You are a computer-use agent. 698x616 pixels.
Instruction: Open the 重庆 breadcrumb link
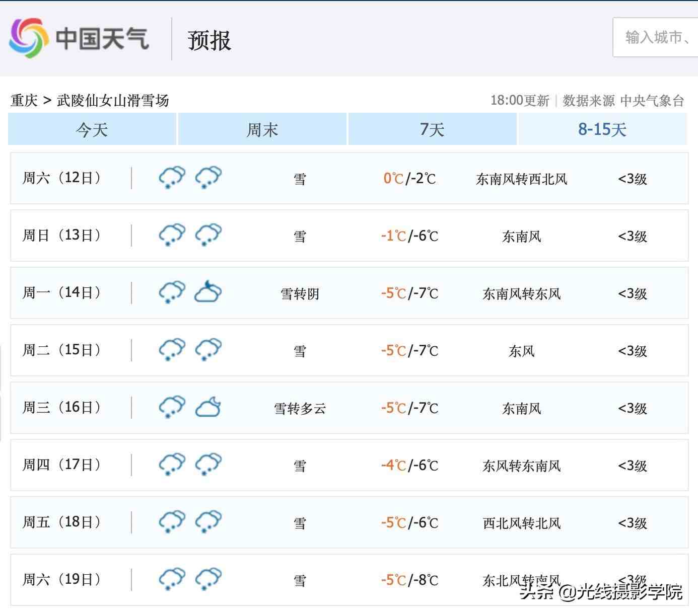click(24, 101)
